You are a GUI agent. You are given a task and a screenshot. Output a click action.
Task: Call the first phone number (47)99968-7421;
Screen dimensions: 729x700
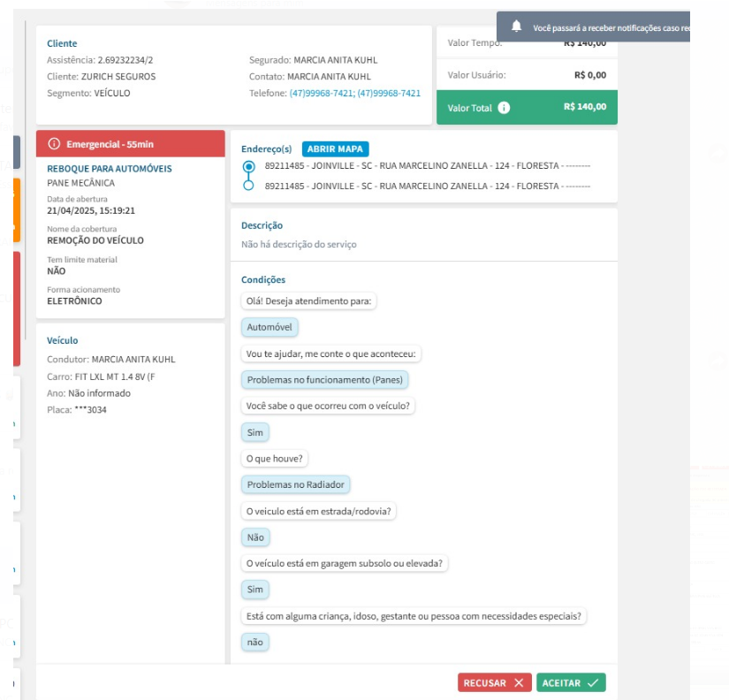click(323, 93)
